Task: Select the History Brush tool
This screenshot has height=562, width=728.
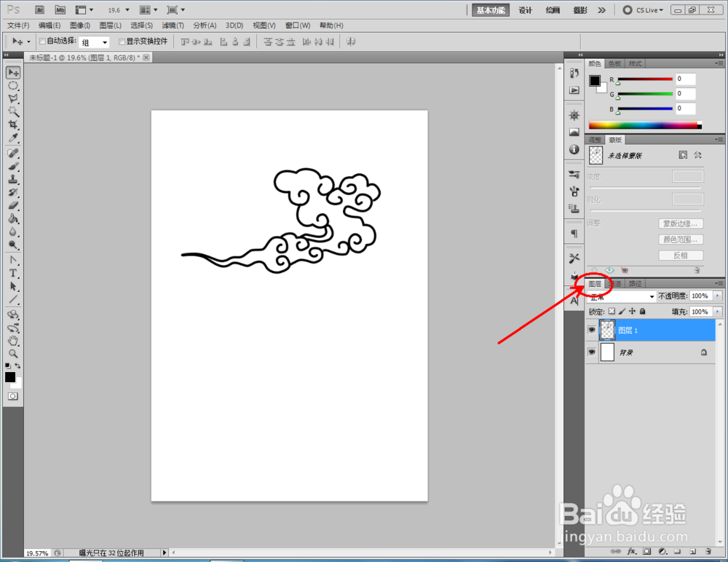Action: [x=13, y=192]
